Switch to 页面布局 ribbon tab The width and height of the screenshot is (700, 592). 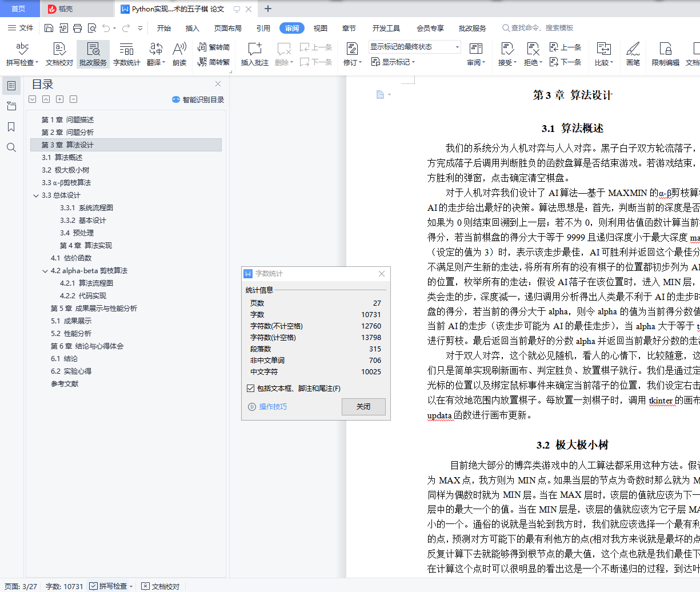click(228, 28)
